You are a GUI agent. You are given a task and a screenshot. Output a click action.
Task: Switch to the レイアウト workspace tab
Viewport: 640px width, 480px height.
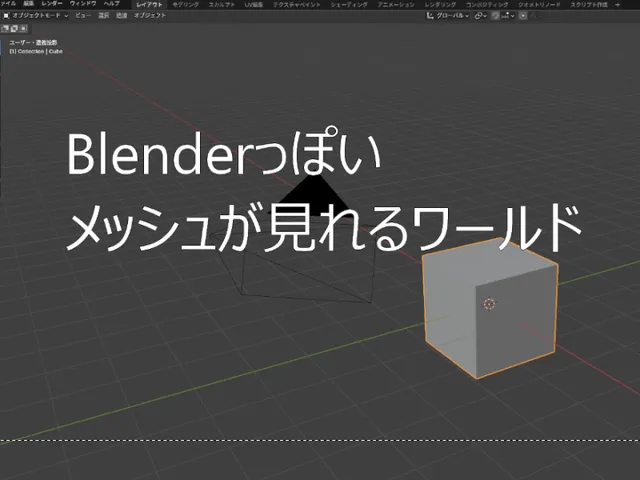pyautogui.click(x=149, y=4)
